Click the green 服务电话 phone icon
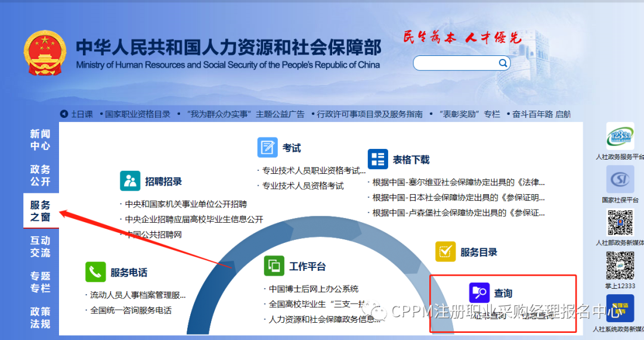Viewport: 644px width, 340px height. coord(95,272)
